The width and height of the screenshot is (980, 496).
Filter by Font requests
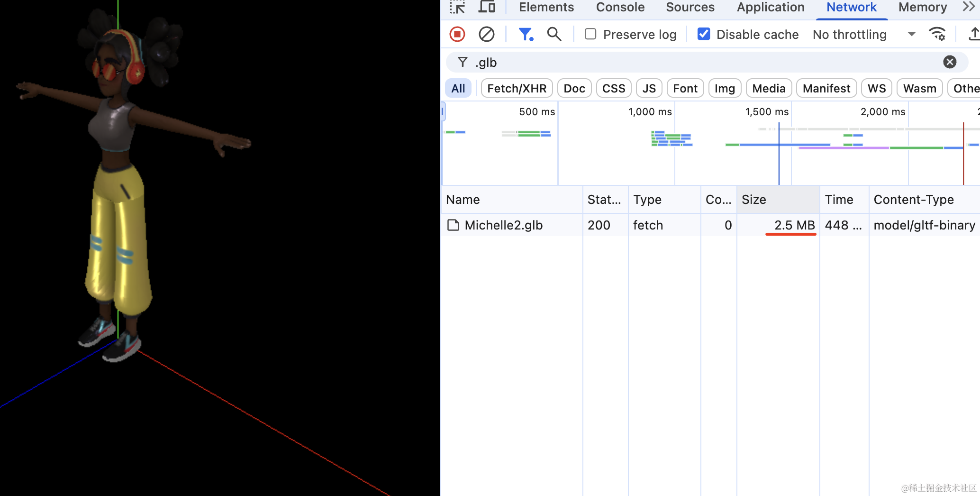[685, 88]
